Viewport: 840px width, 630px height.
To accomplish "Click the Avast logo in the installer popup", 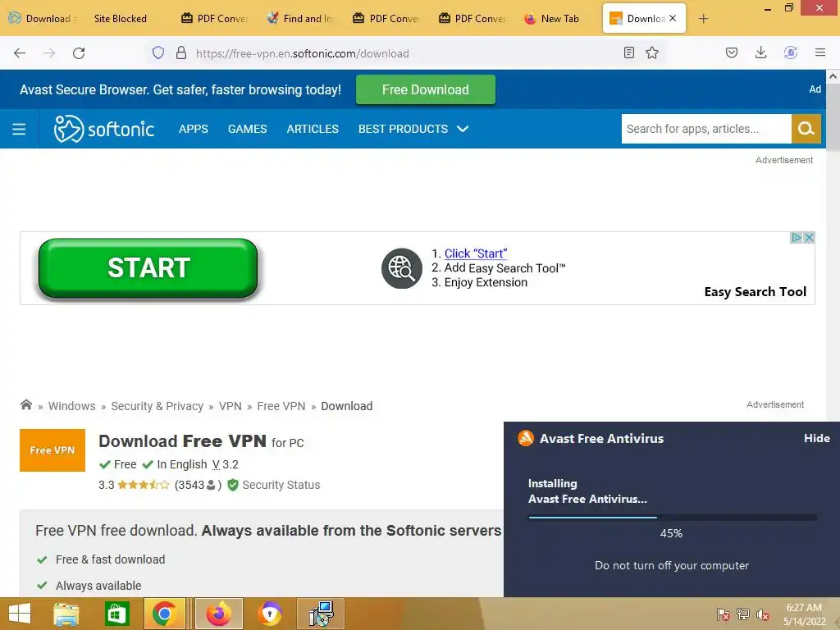I will (x=526, y=438).
